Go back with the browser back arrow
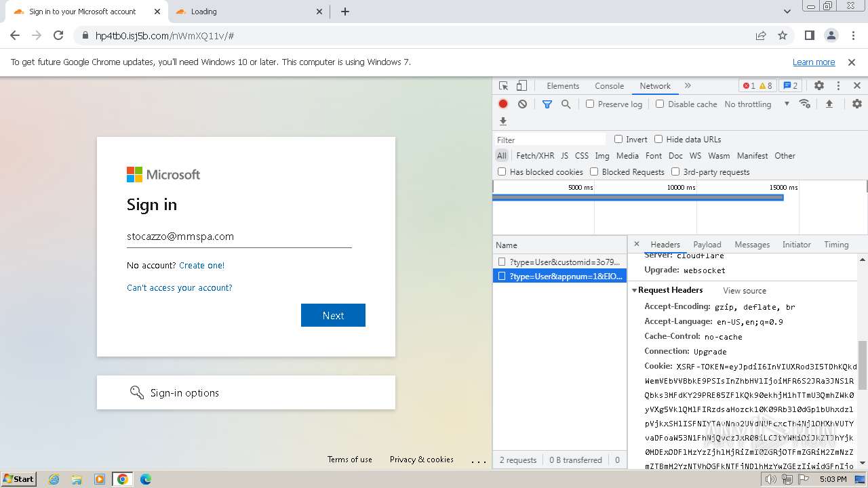868x488 pixels. coord(15,35)
